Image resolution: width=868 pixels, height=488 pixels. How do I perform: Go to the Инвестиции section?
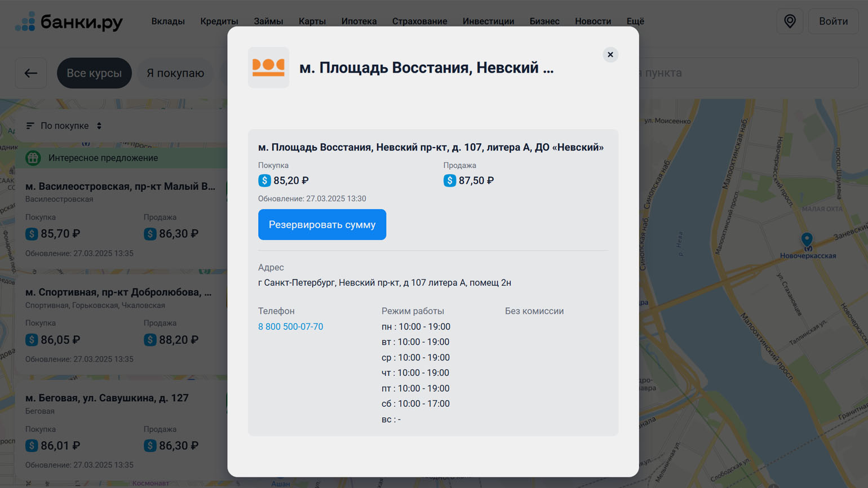point(488,21)
